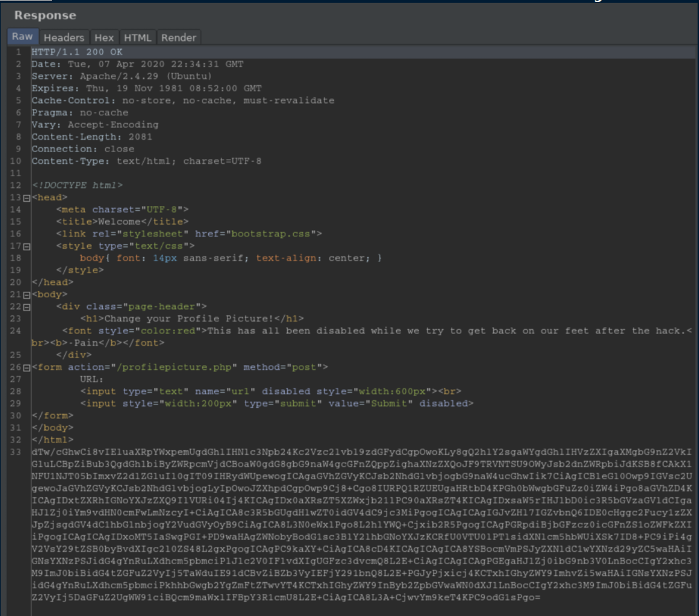Open the Render tab
The height and width of the screenshot is (616, 699).
click(178, 37)
